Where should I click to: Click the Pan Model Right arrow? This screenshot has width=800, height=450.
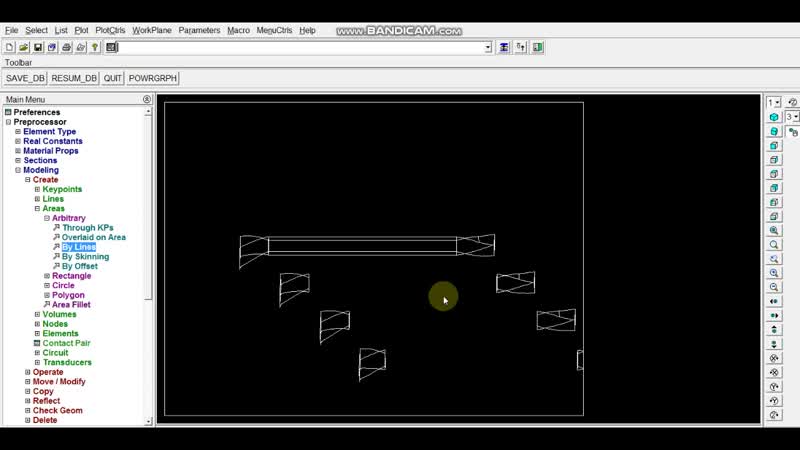point(774,316)
